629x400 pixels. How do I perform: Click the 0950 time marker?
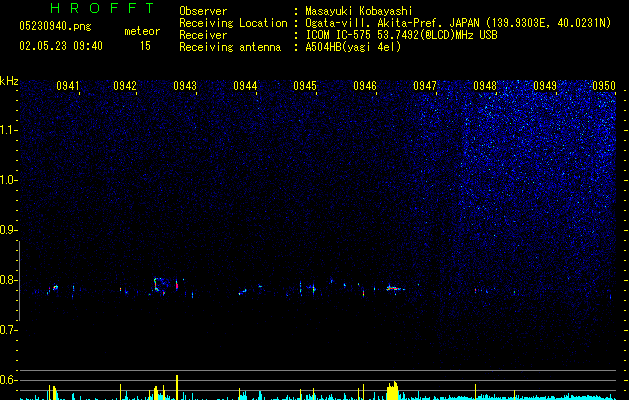click(x=604, y=86)
